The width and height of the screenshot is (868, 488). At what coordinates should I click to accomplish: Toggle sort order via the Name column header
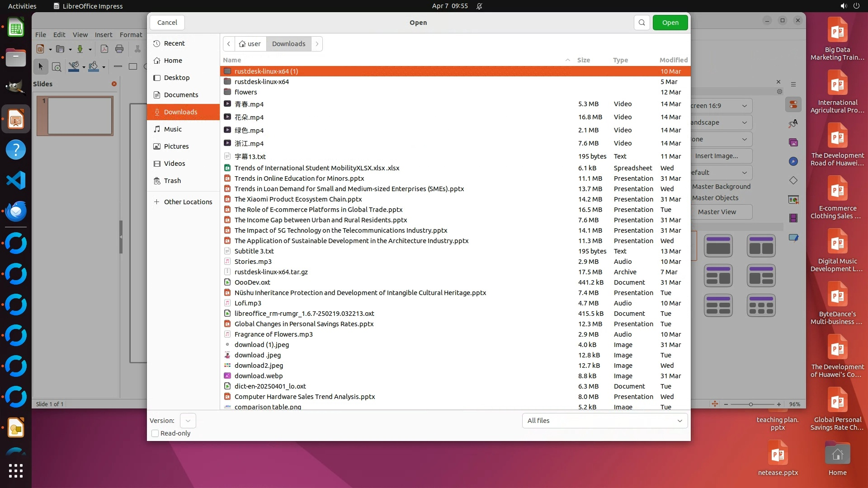[232, 60]
